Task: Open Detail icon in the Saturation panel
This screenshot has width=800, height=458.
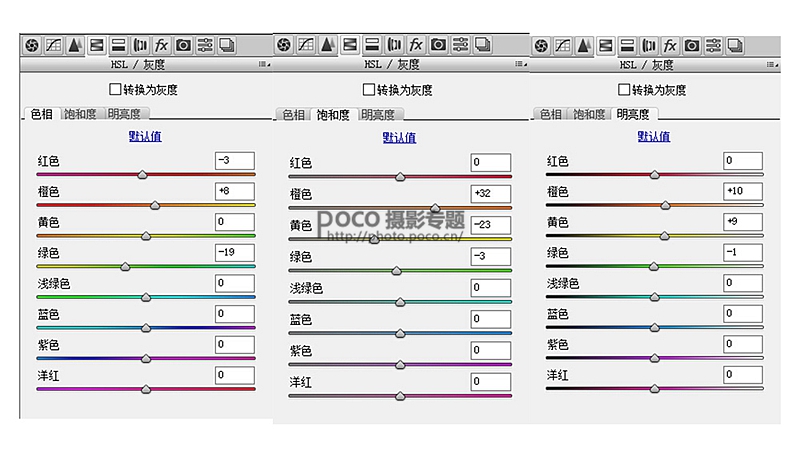Action: pos(328,45)
